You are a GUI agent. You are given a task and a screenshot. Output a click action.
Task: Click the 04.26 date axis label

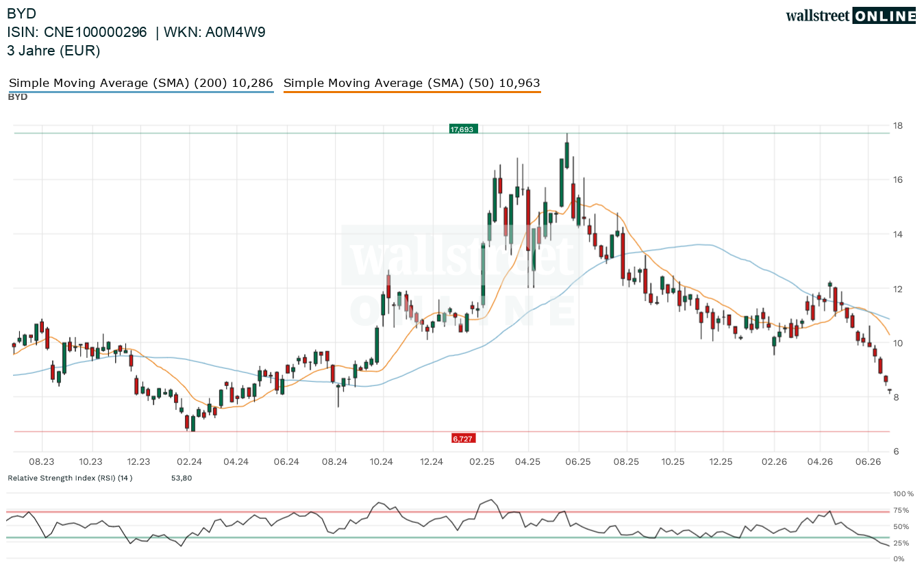pyautogui.click(x=820, y=462)
